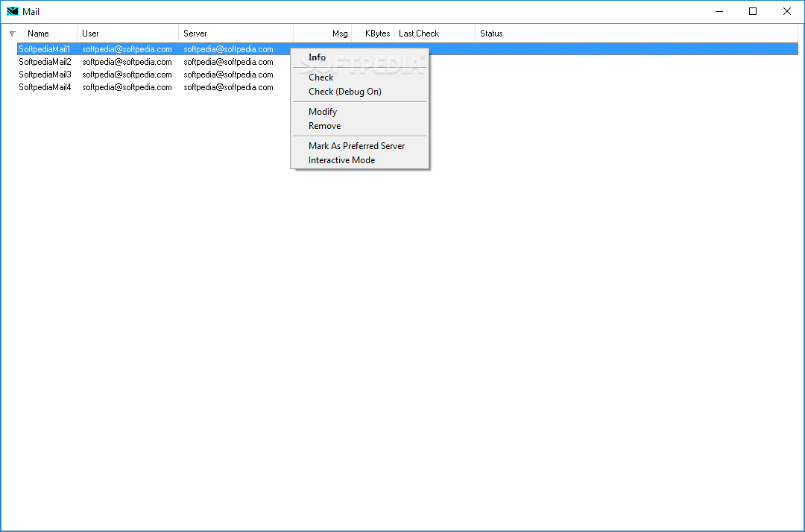This screenshot has width=805, height=532.
Task: Click the user email in SoftpediaMail1 row
Action: coord(127,49)
